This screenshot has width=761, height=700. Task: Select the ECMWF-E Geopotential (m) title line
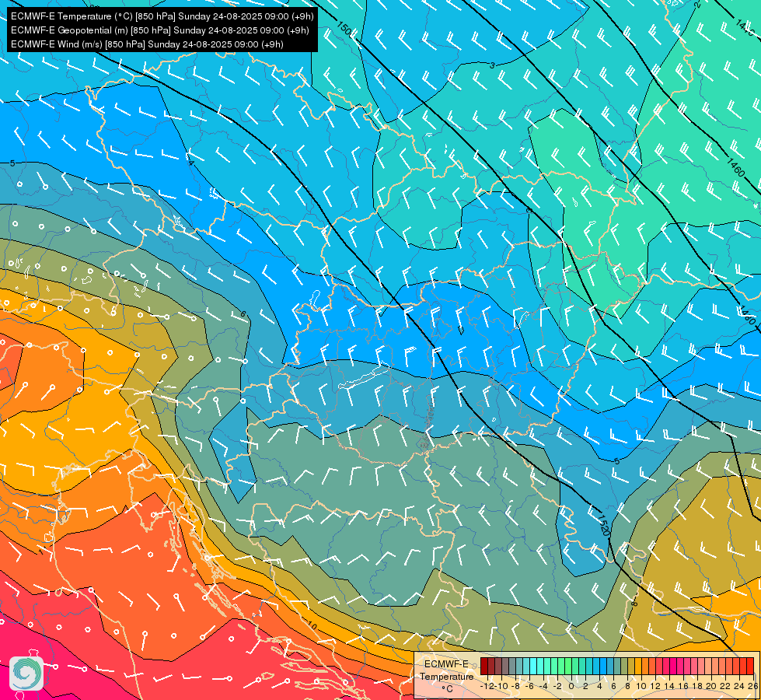pos(159,30)
